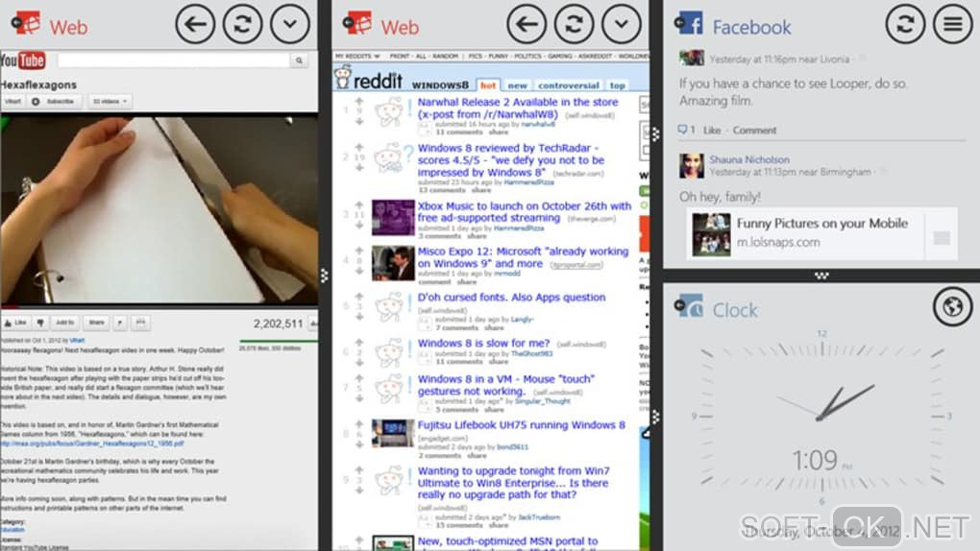Comment on the Looper Facebook post
The image size is (980, 551).
tap(754, 130)
